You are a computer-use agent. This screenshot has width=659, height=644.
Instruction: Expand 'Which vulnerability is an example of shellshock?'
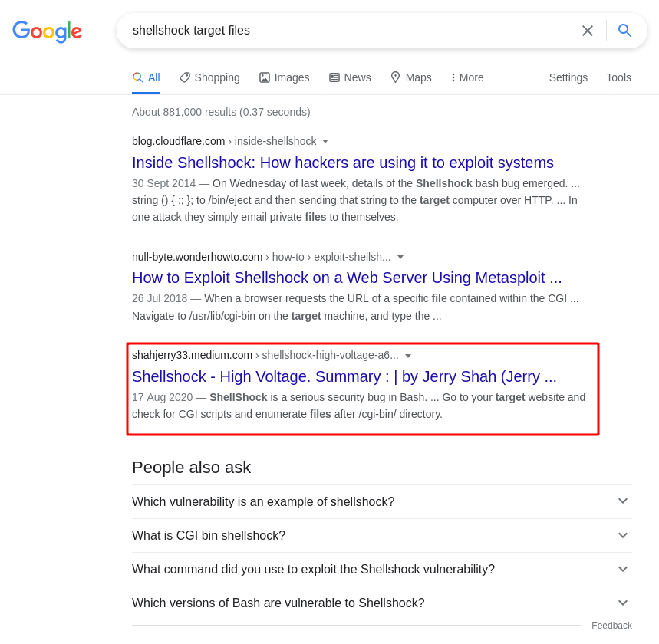point(381,501)
